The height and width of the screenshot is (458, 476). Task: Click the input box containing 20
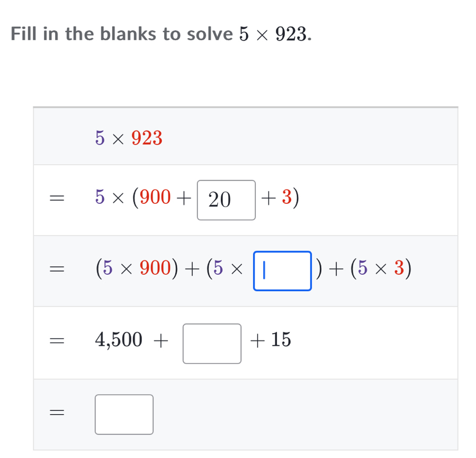coord(226,200)
